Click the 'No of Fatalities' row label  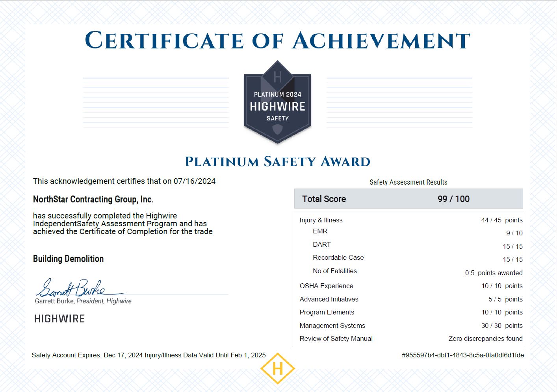tap(335, 271)
